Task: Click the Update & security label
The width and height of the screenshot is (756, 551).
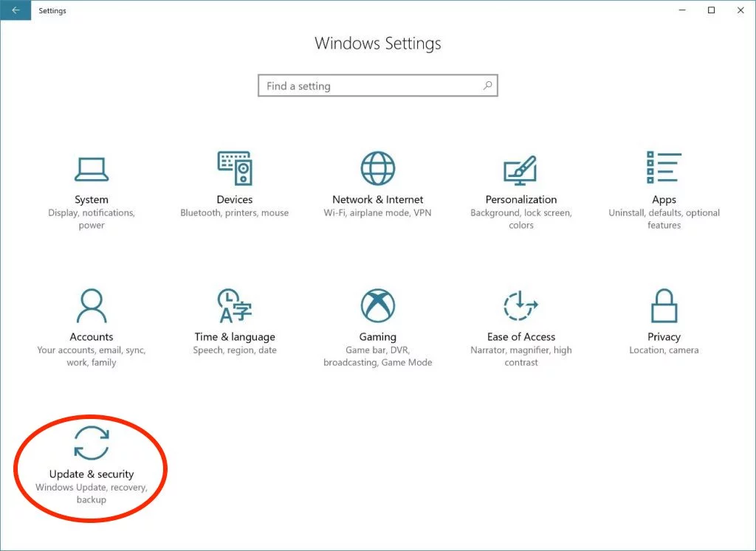Action: tap(92, 474)
